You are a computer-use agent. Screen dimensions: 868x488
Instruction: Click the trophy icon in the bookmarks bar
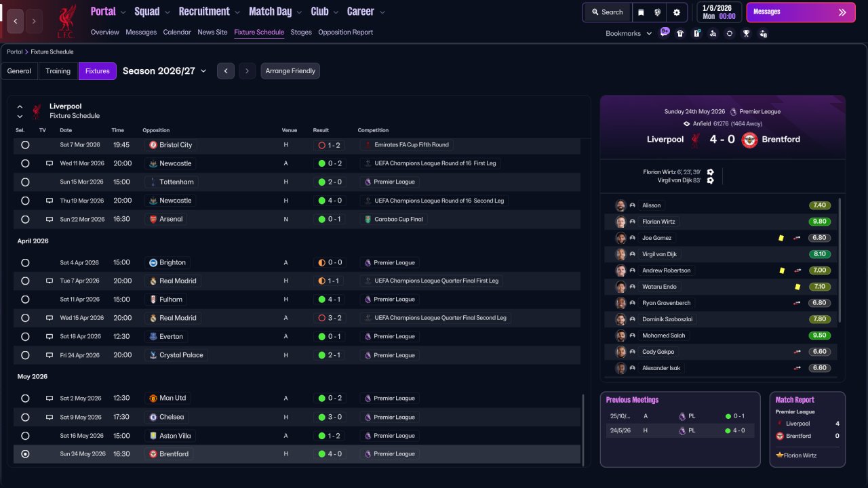746,33
